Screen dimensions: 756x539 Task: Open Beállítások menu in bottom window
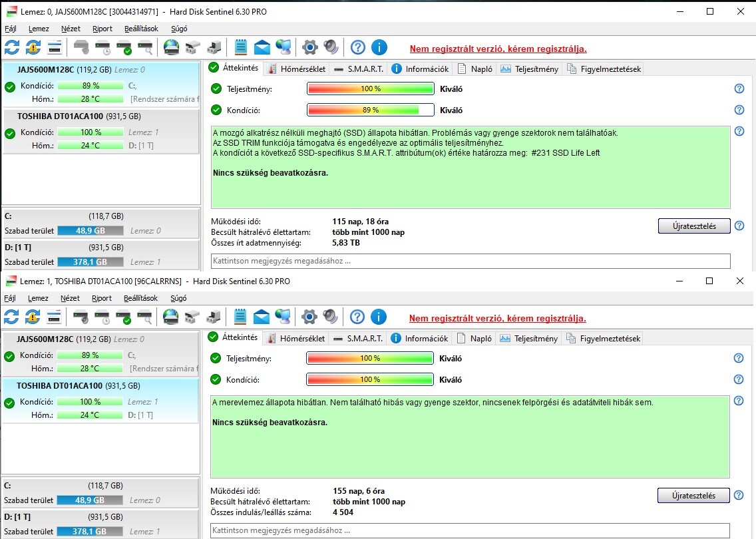coord(140,298)
